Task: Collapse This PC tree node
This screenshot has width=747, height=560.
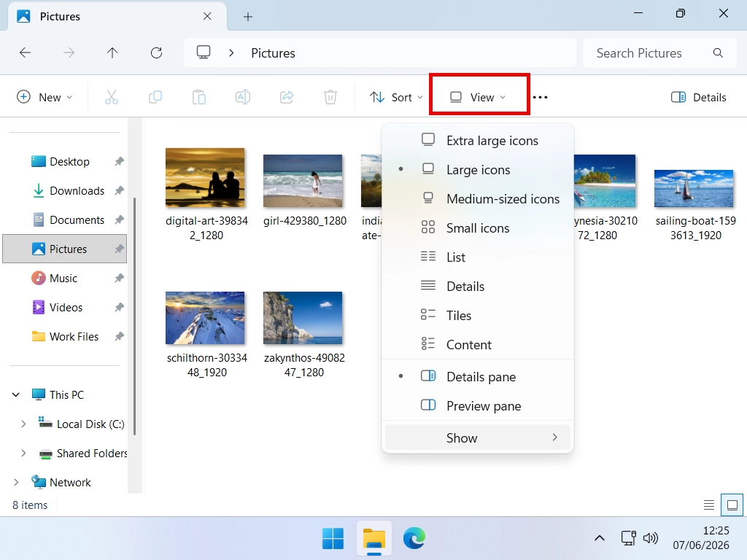Action: click(x=16, y=394)
